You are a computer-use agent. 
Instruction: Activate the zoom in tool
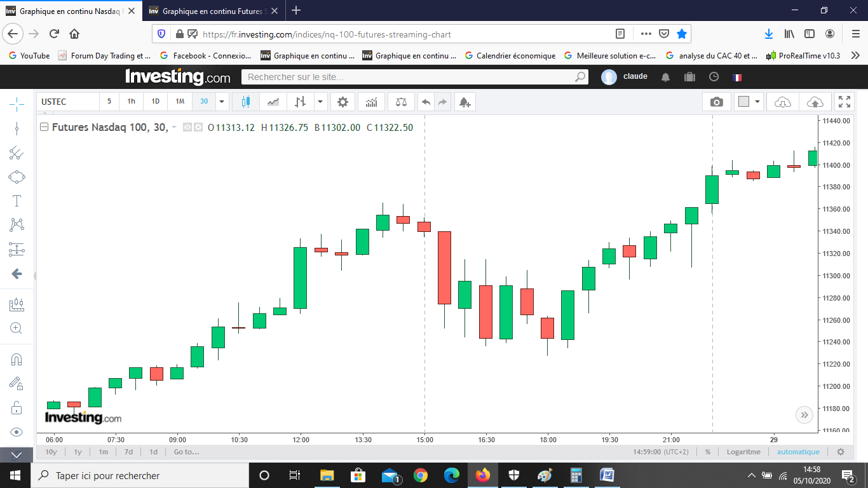tap(17, 329)
